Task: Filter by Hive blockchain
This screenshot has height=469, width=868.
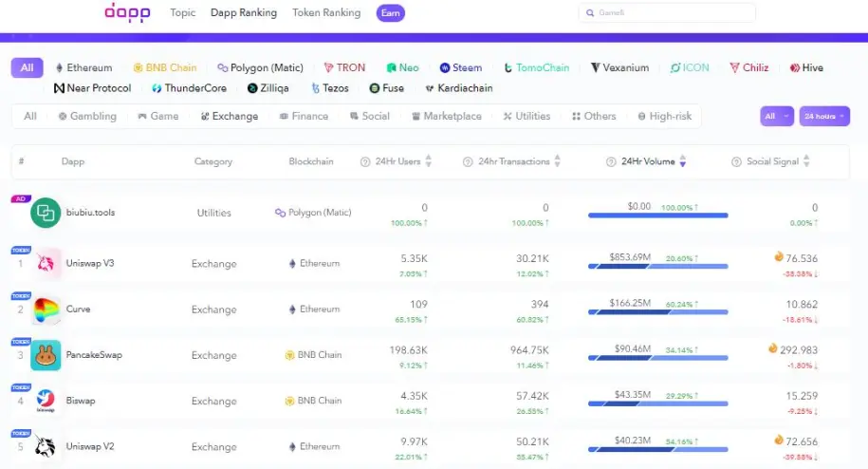Action: pyautogui.click(x=806, y=67)
